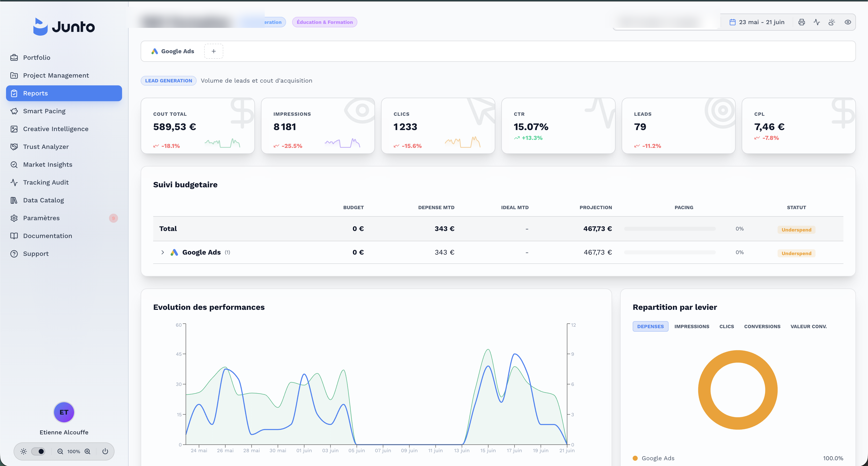The height and width of the screenshot is (466, 868).
Task: Click the CTR 15.07% value
Action: pyautogui.click(x=531, y=127)
